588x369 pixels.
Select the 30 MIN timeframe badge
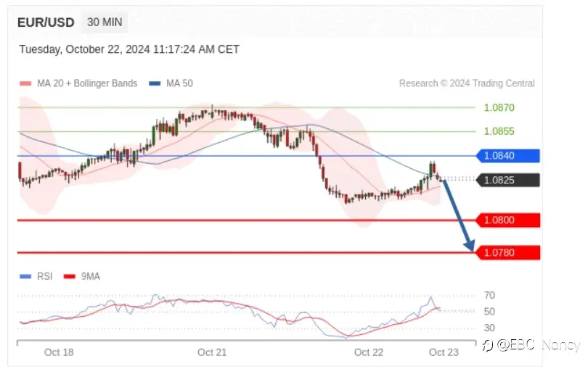(x=105, y=22)
